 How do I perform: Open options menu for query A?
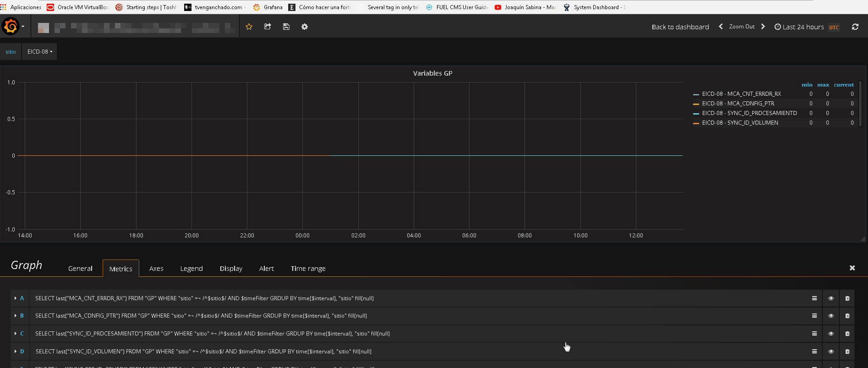click(814, 298)
